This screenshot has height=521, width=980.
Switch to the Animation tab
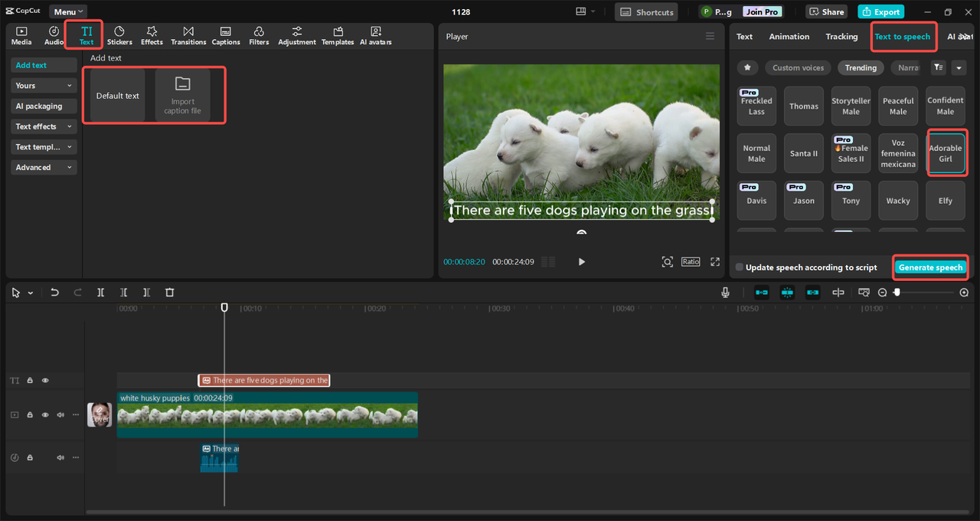[x=789, y=37]
